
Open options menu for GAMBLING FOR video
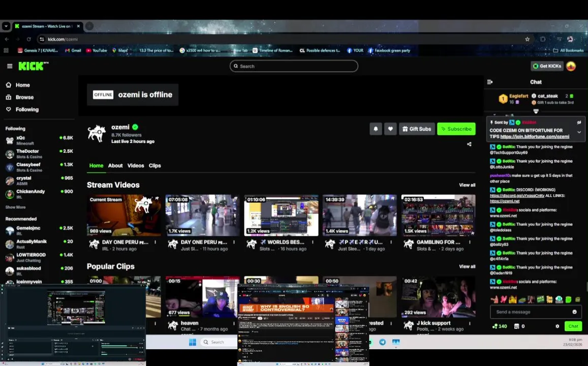click(x=470, y=242)
